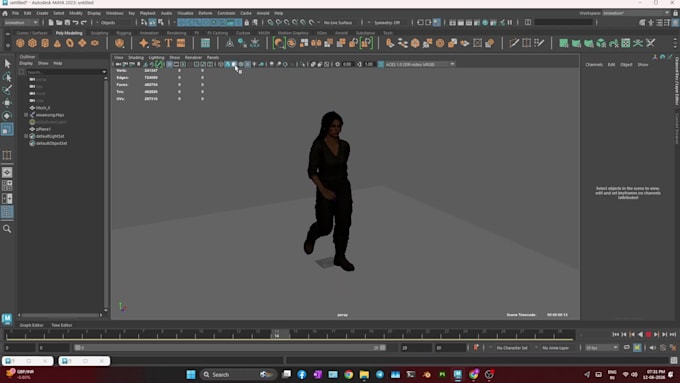This screenshot has width=680, height=383.
Task: Click the Undo arrow icon
Action: pos(75,23)
